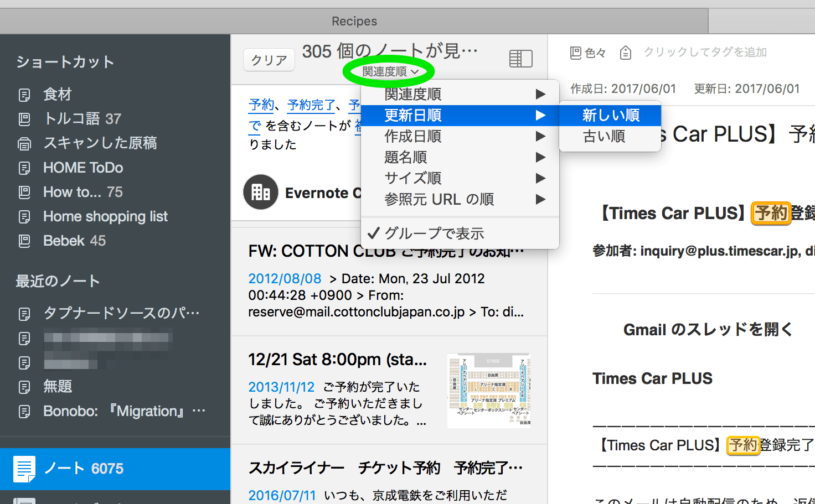This screenshot has height=504, width=815.
Task: Open スキャンした原稿 shortcut
Action: point(100,143)
